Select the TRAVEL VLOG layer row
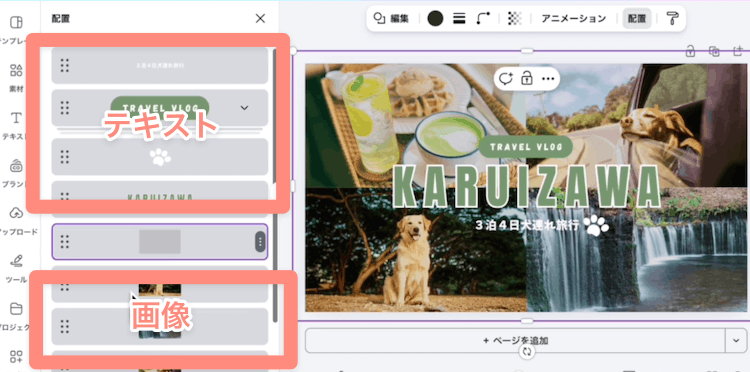 (160, 108)
